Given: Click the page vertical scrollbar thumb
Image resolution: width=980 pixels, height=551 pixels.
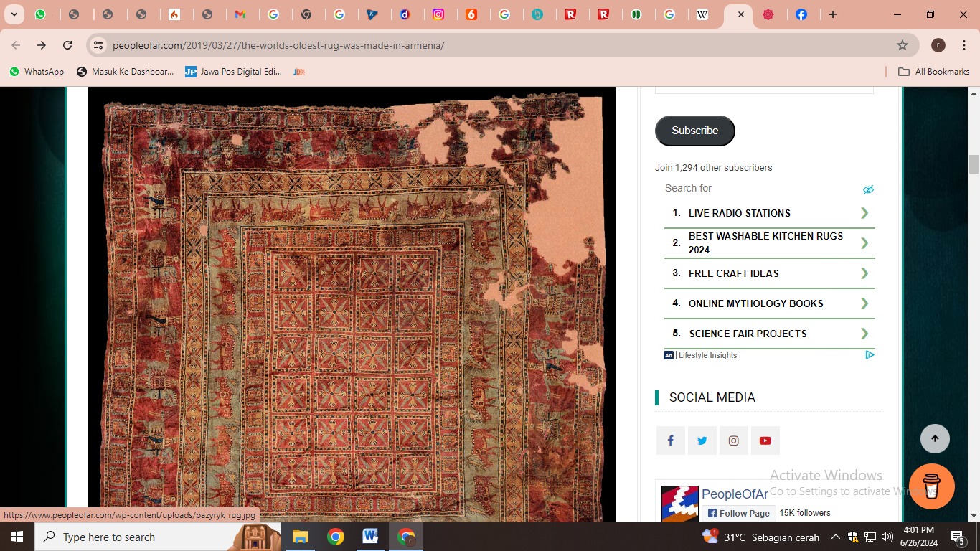Looking at the screenshot, I should coord(974,164).
